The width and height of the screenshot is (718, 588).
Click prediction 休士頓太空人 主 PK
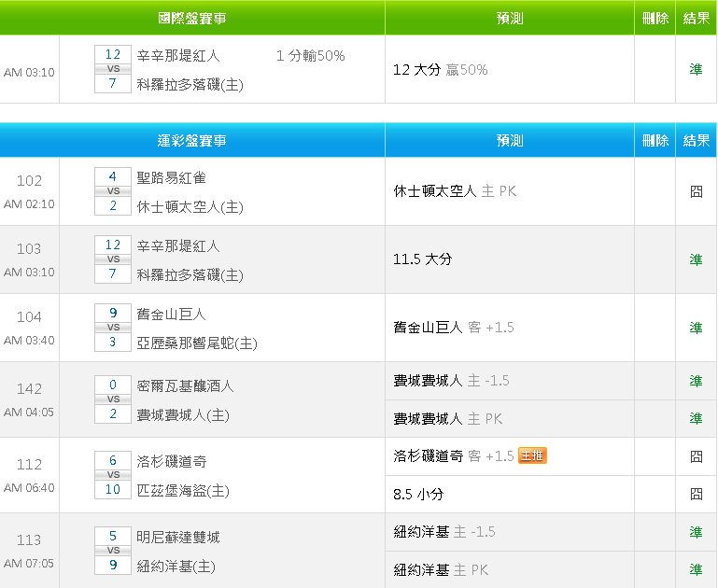[x=455, y=191]
